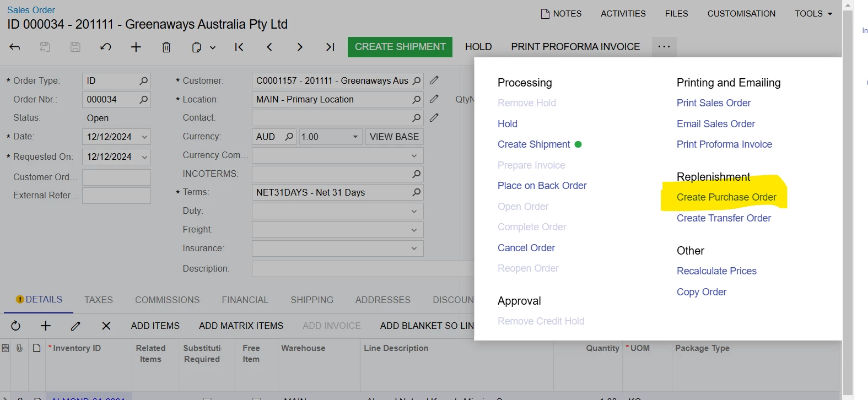Image resolution: width=868 pixels, height=400 pixels.
Task: Add a new row in details grid
Action: pos(46,326)
